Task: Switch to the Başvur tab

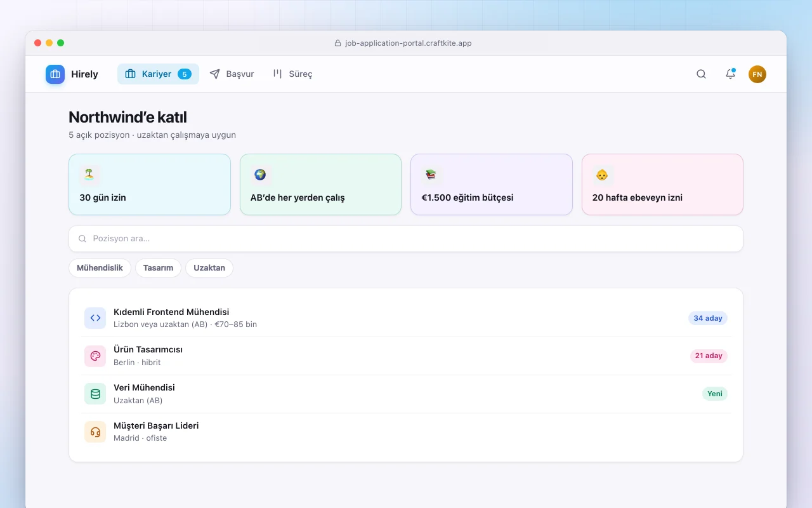Action: pyautogui.click(x=232, y=74)
